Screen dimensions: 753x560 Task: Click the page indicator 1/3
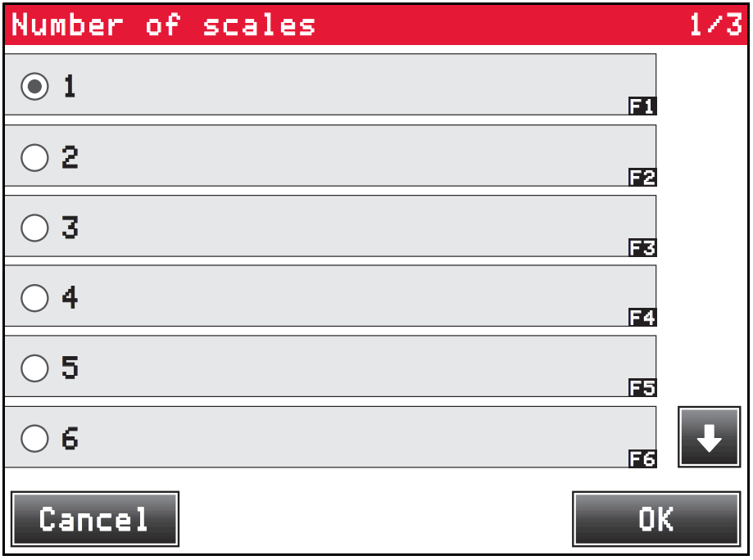click(714, 25)
